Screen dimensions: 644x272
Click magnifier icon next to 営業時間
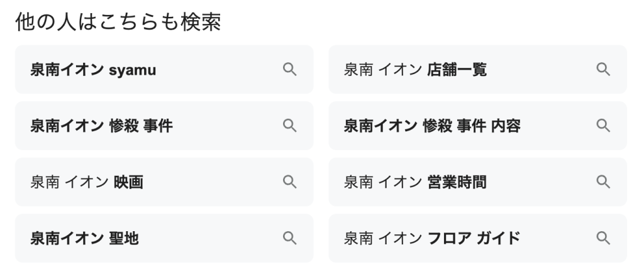[602, 182]
